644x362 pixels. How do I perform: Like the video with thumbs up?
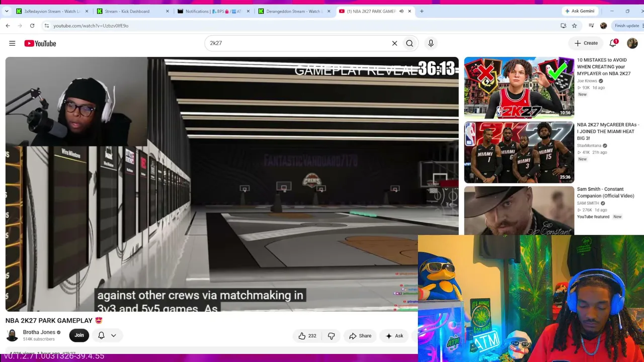tap(307, 336)
